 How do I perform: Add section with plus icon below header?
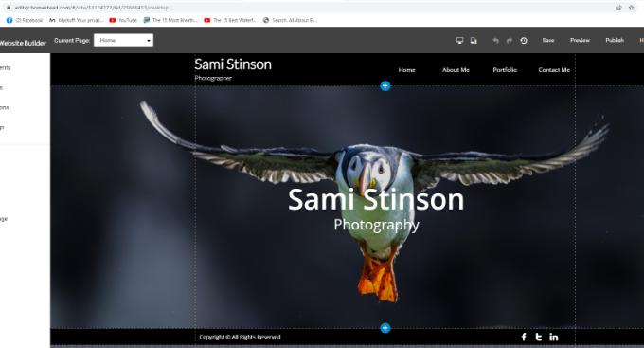(x=385, y=86)
